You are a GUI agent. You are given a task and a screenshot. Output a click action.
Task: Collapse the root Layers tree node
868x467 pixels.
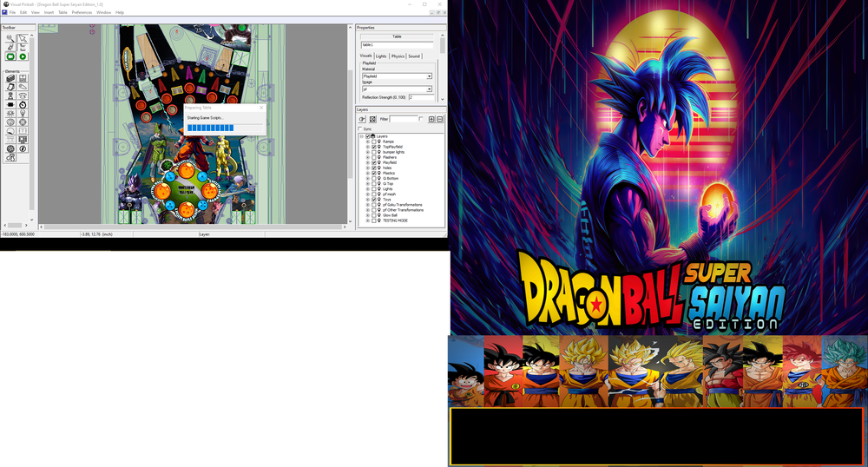point(361,136)
